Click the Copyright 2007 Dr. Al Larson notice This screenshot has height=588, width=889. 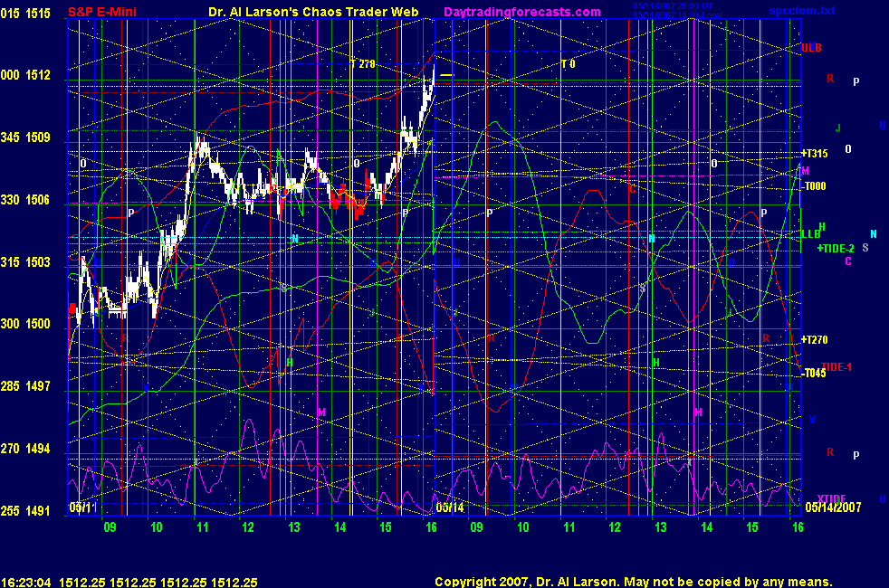[634, 582]
